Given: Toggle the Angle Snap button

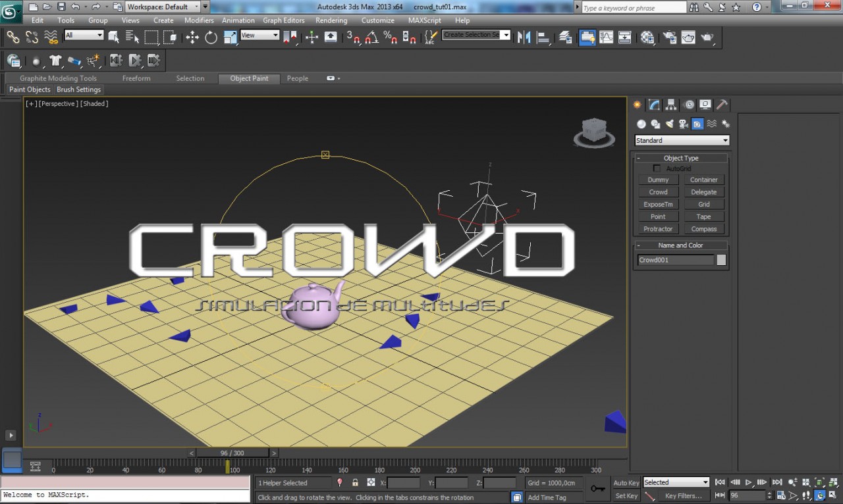Looking at the screenshot, I should (x=372, y=38).
